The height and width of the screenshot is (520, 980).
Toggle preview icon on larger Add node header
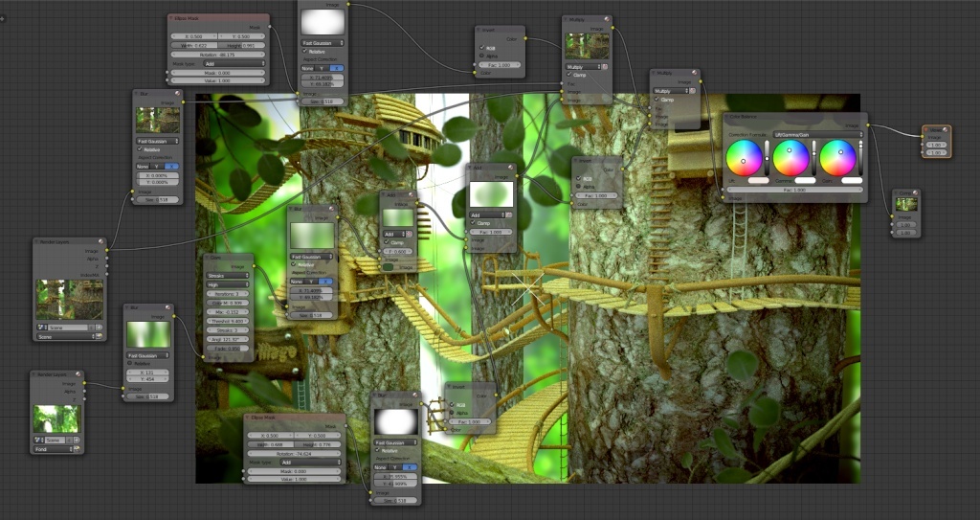click(511, 168)
